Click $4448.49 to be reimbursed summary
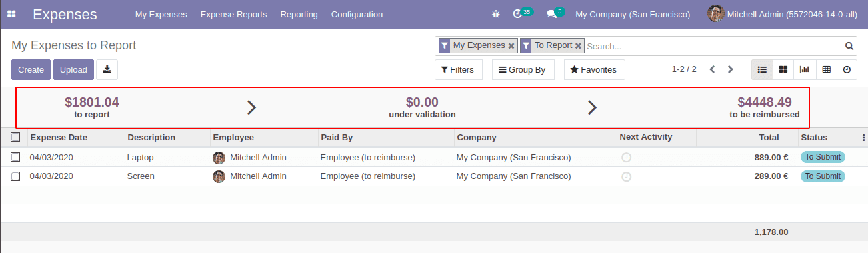The width and height of the screenshot is (868, 253). coord(765,107)
